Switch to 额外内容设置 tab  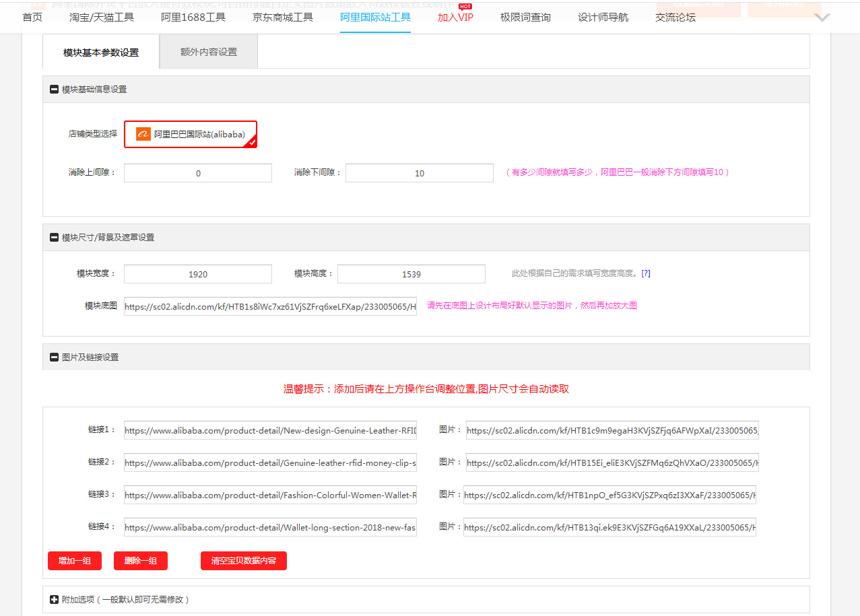209,52
